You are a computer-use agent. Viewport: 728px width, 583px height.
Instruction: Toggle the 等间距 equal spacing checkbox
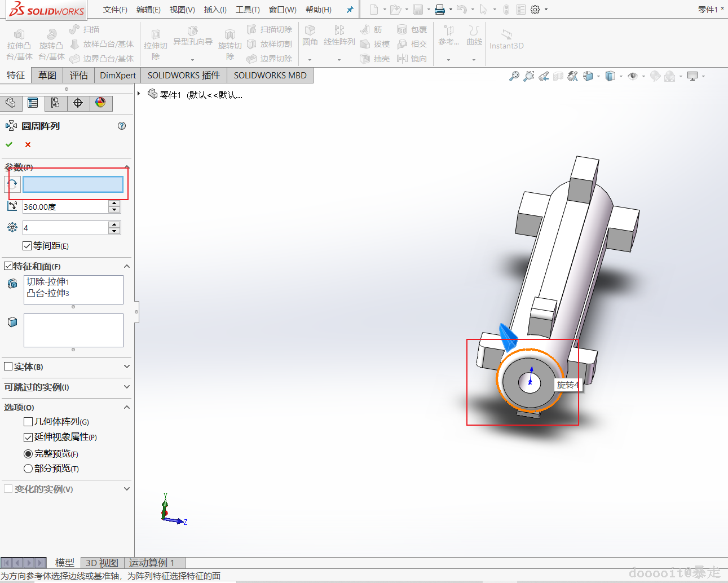pos(27,246)
